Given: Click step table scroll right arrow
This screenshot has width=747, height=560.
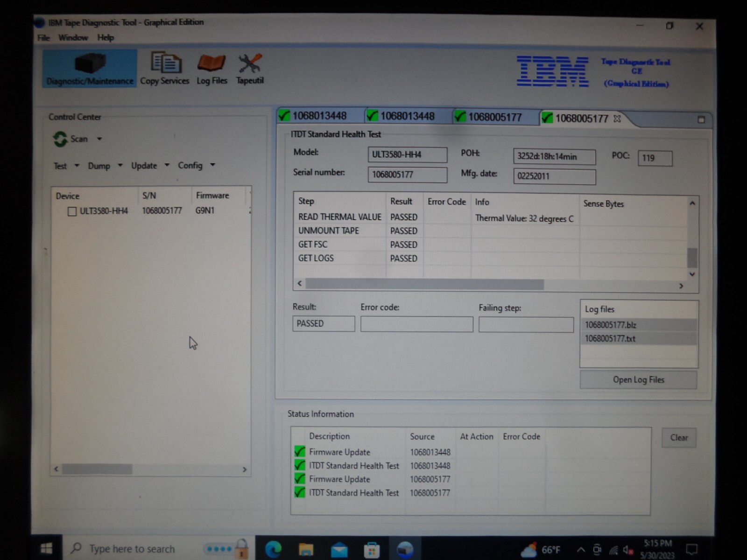Looking at the screenshot, I should pyautogui.click(x=681, y=286).
